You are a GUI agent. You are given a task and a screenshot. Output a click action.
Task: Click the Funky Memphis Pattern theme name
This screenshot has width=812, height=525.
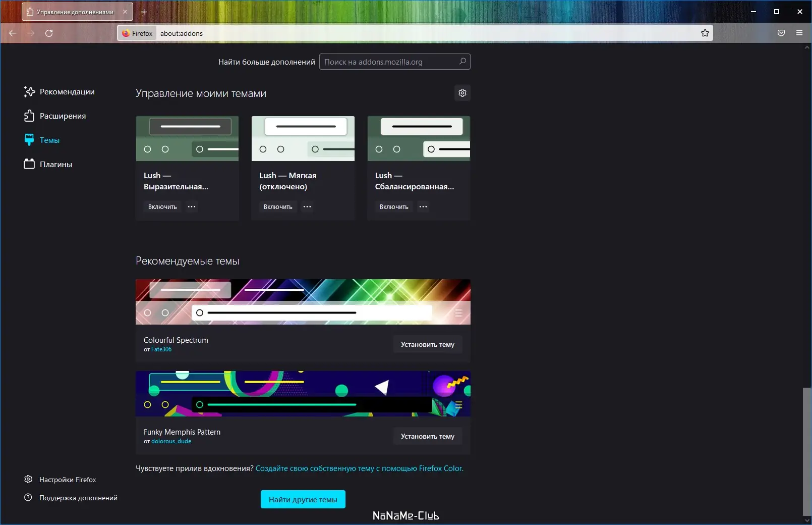tap(182, 432)
